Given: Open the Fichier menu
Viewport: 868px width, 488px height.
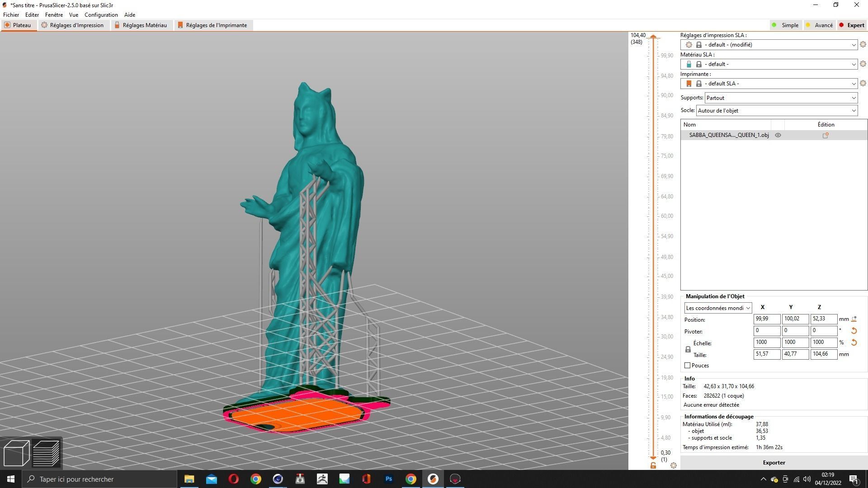Looking at the screenshot, I should [11, 15].
